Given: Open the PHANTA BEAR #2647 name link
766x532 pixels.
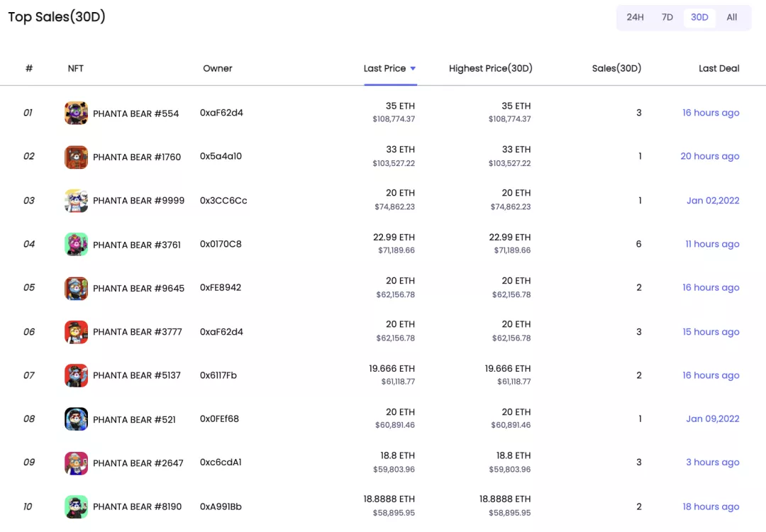Looking at the screenshot, I should (138, 463).
